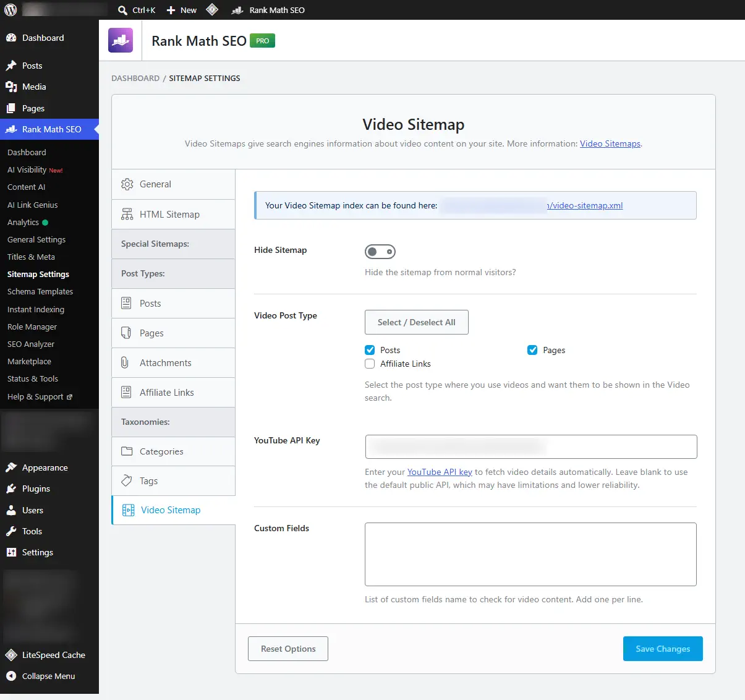The width and height of the screenshot is (745, 700).
Task: Open Marketplace submenu item
Action: tap(30, 361)
